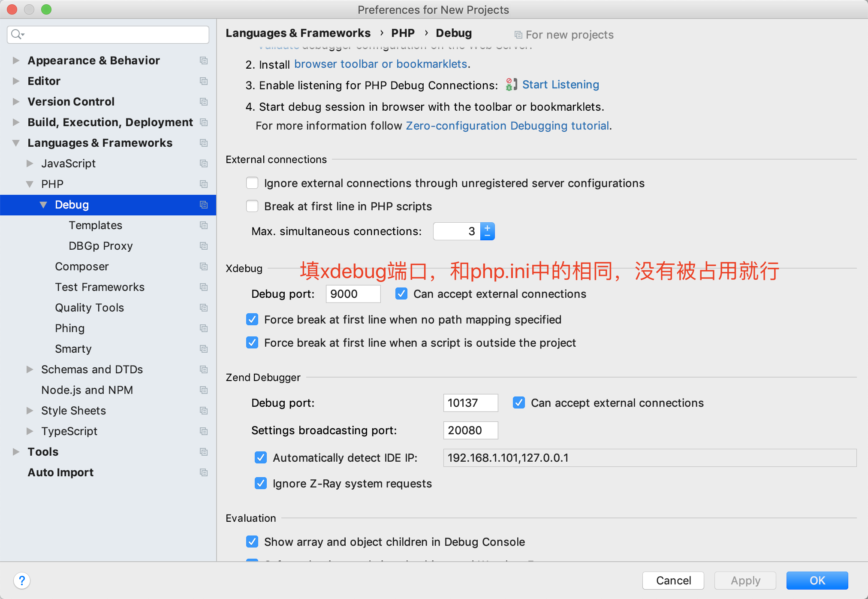Select Quality Tools in the PHP settings

pos(89,308)
